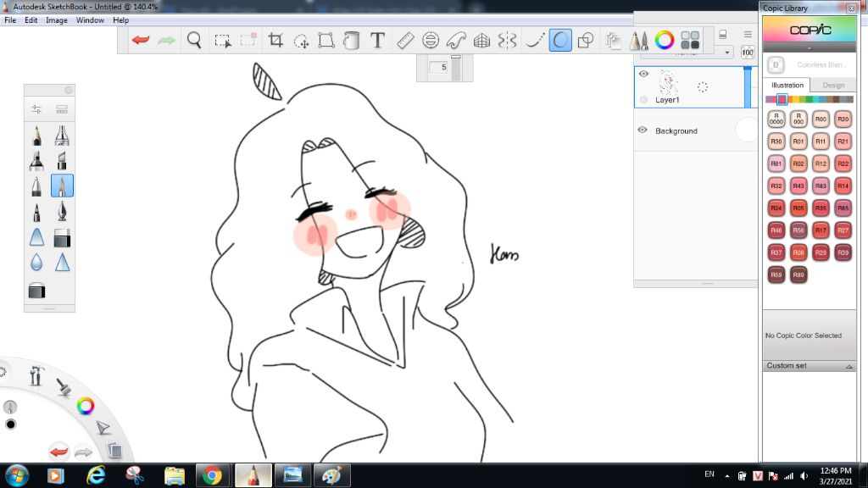Choose the Crop tool
Screen dimensions: 868x488
[275, 40]
